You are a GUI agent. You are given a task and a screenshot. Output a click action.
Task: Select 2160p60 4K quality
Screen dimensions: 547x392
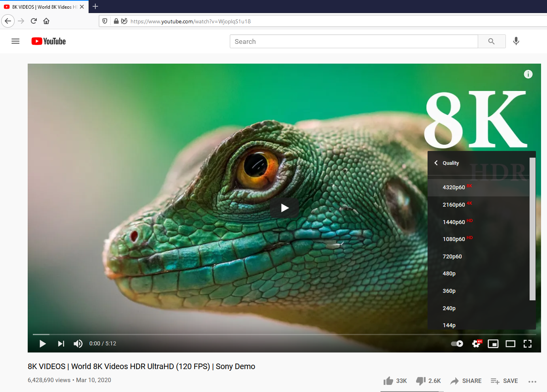coord(479,205)
